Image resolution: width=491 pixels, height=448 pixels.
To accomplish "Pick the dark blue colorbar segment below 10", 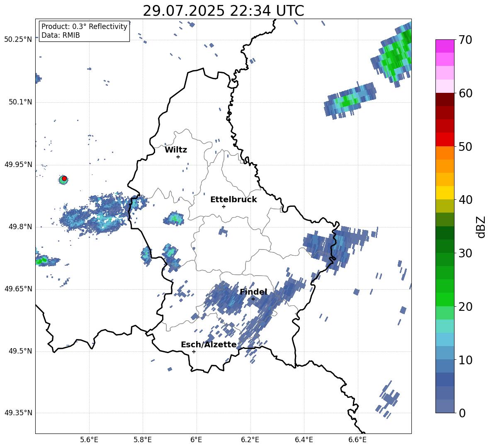I will [445, 379].
